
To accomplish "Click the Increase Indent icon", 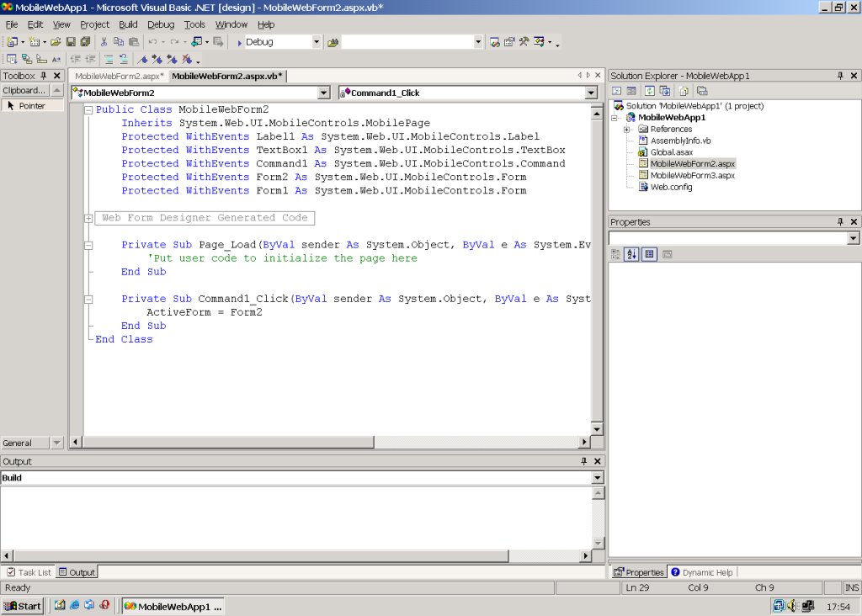I will 90,60.
